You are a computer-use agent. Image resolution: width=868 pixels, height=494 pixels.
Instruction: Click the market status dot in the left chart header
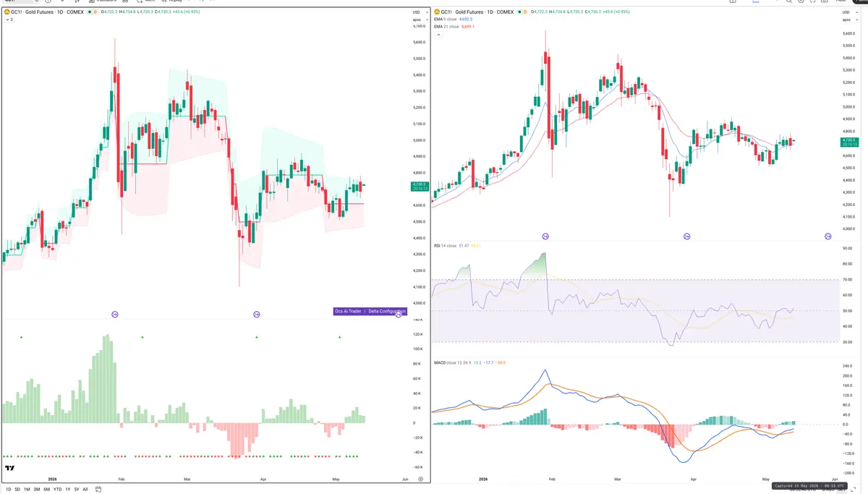pos(90,12)
